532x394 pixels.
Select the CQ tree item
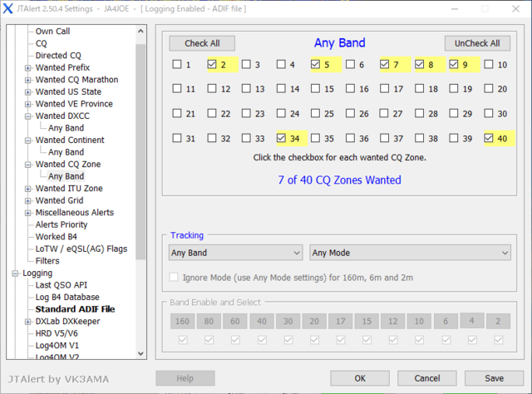(x=41, y=43)
